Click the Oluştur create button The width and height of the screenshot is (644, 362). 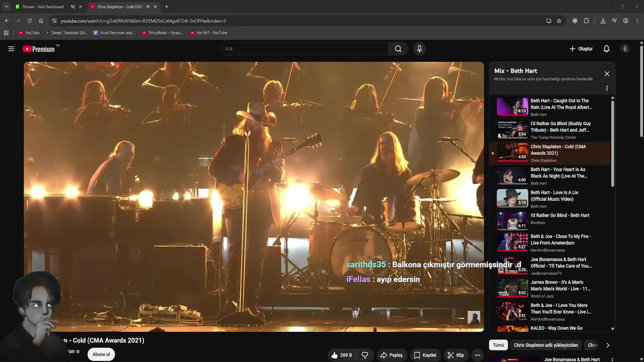(x=581, y=49)
